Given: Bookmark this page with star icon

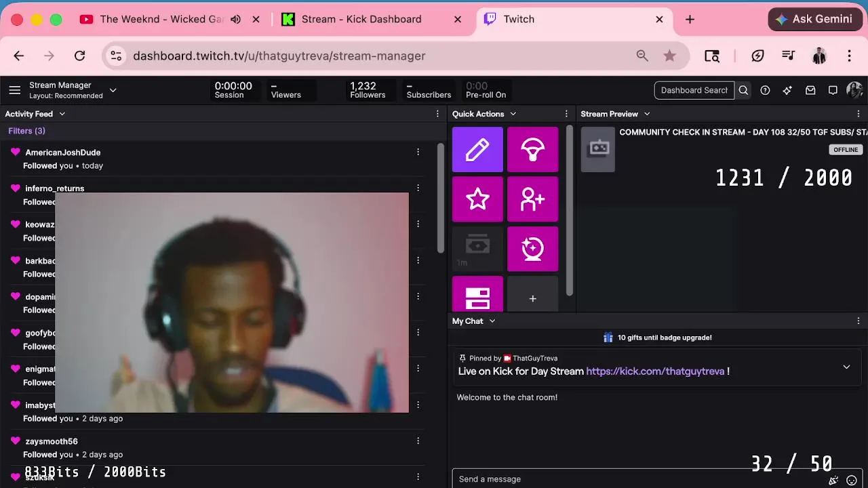Looking at the screenshot, I should click(669, 56).
